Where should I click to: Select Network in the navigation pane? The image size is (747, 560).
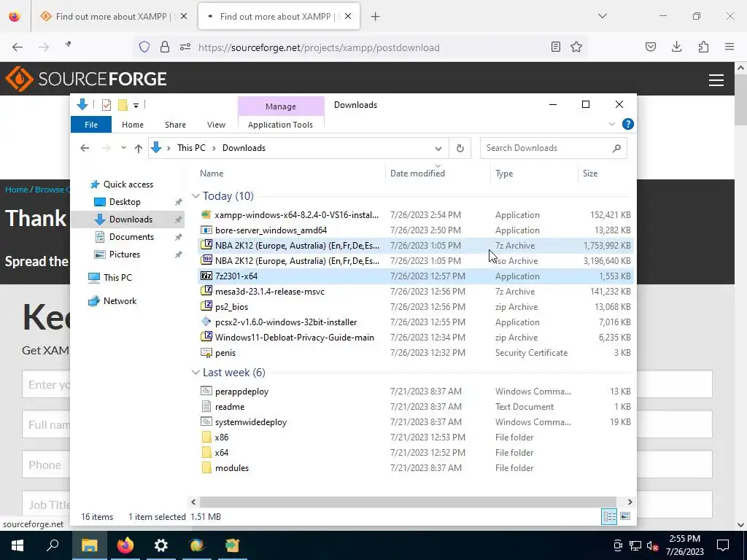120,301
